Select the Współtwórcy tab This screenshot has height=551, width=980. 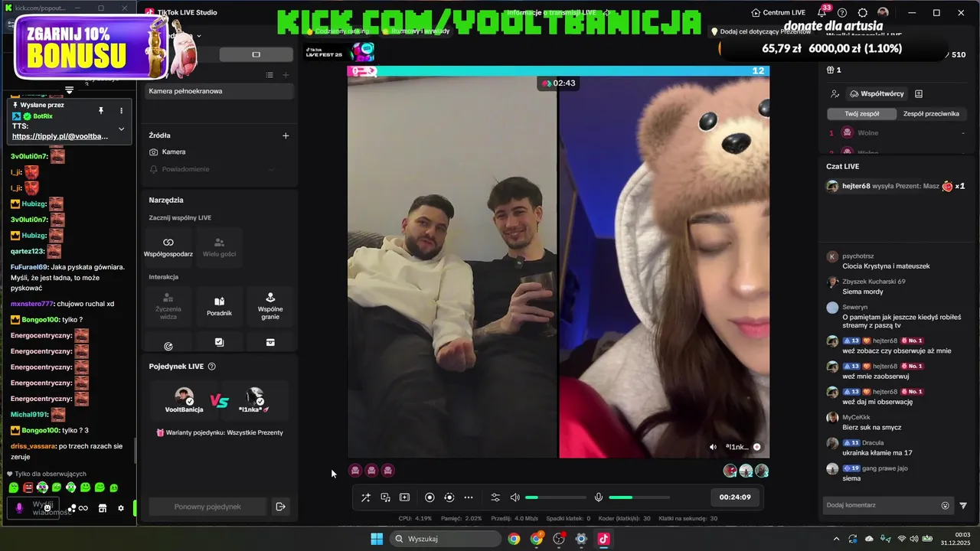(877, 93)
